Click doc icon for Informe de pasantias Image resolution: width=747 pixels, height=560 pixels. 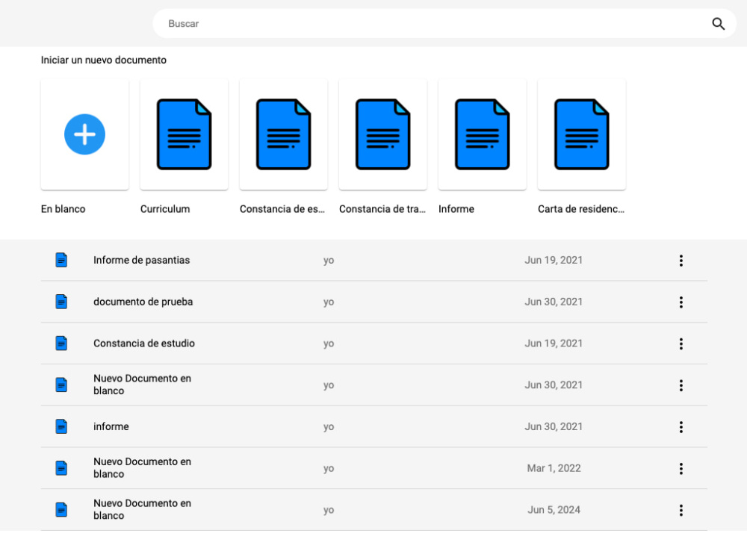point(61,260)
